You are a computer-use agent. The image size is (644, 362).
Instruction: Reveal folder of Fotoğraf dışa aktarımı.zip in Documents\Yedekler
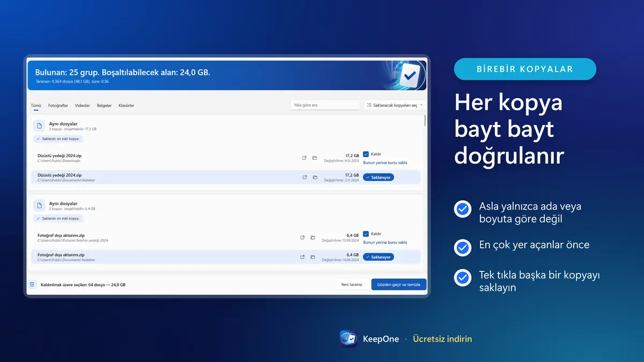[x=313, y=257]
